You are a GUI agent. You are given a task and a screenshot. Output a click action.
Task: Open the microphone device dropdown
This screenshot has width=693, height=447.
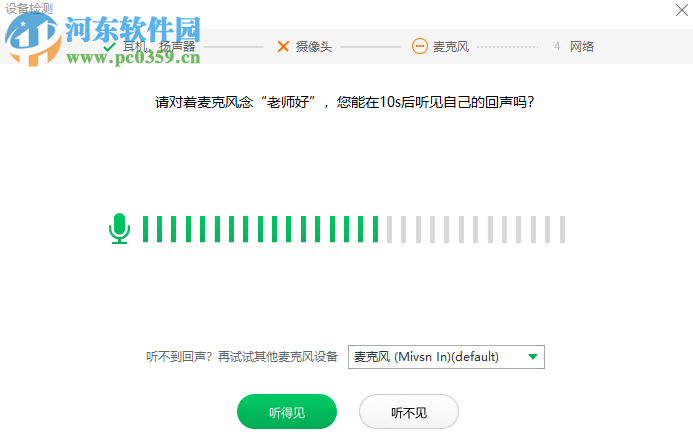coord(446,357)
